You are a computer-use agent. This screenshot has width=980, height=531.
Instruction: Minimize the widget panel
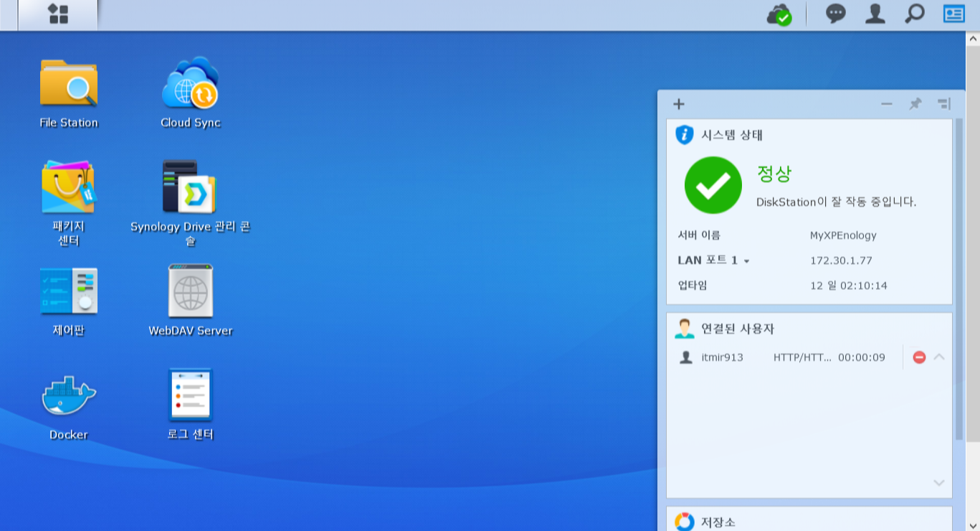coord(887,104)
